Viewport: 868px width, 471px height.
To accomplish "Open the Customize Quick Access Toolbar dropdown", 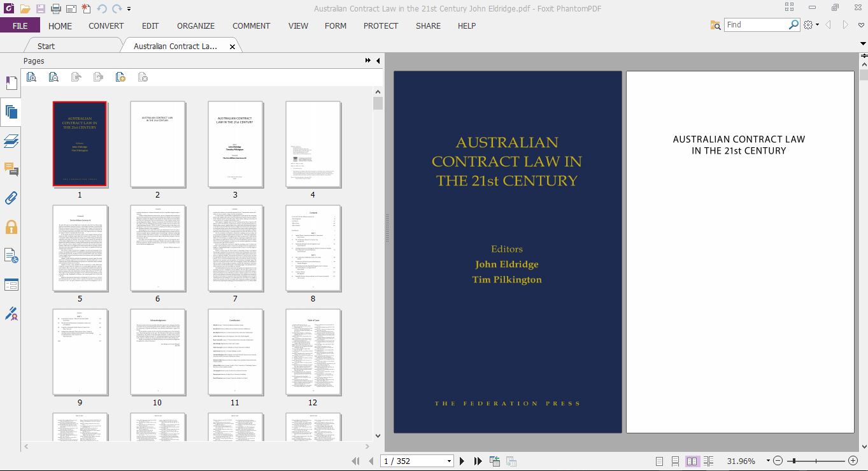I will click(129, 9).
